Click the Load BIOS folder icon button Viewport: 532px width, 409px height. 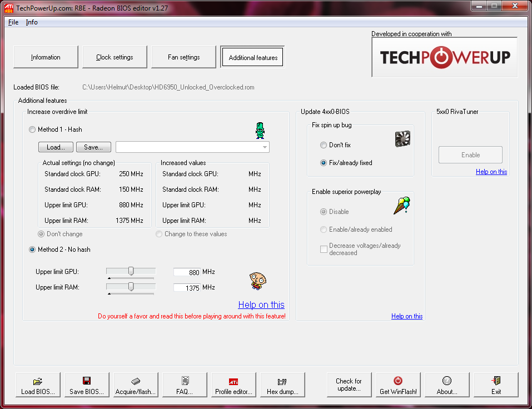[38, 385]
